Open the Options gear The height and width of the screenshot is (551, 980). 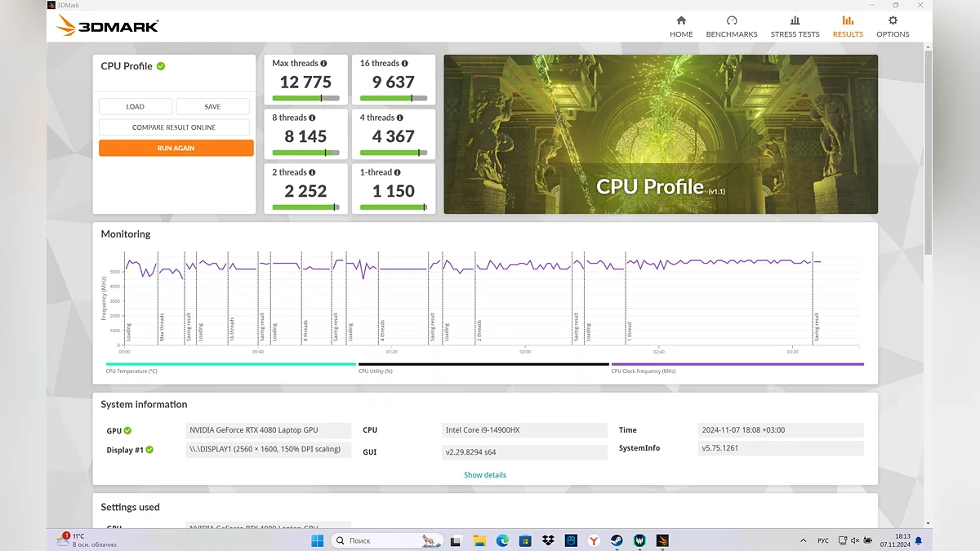coord(893,21)
